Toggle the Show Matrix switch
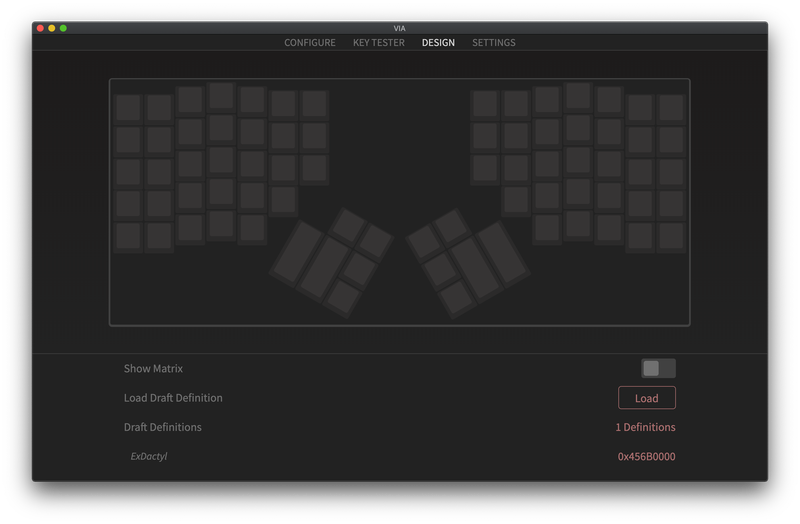Viewport: 800px width, 524px height. (x=658, y=368)
